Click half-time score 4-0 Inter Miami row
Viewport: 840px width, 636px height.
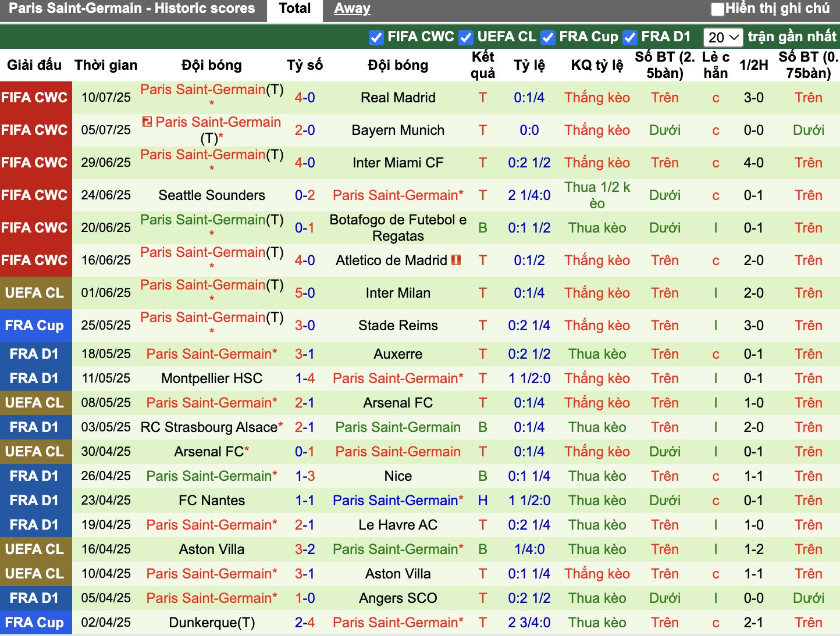(x=753, y=162)
